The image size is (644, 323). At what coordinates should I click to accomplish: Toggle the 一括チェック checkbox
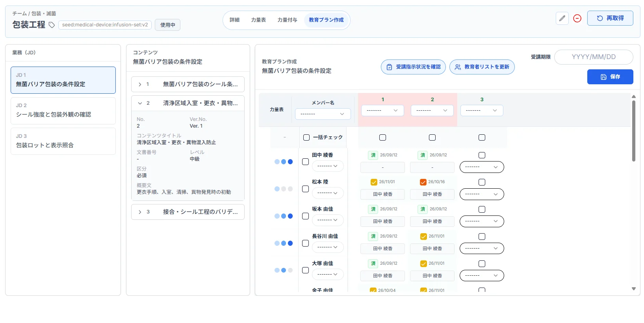306,137
